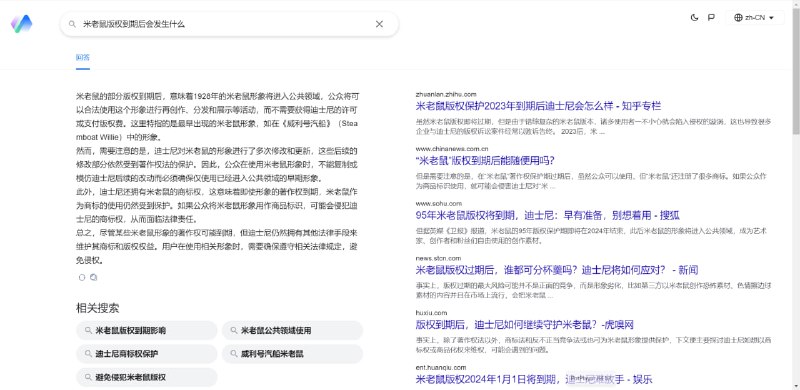Search related term 迪士尼商标权保护
800x390 pixels.
147,354
